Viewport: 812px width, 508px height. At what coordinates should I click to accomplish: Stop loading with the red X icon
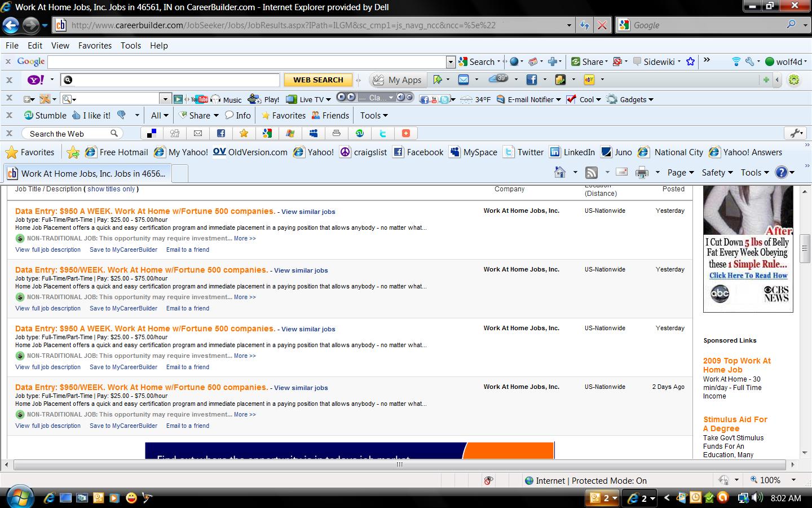pos(602,25)
